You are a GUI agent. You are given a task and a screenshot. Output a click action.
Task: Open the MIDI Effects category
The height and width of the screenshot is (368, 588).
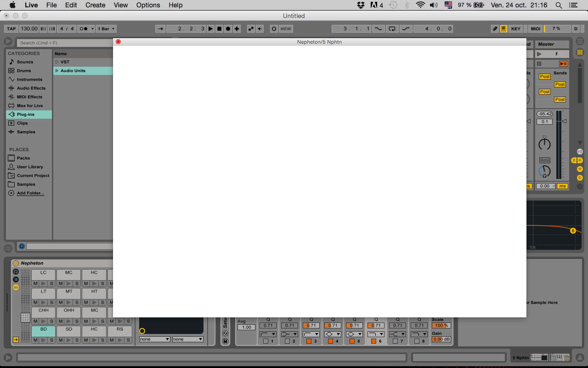click(x=29, y=97)
